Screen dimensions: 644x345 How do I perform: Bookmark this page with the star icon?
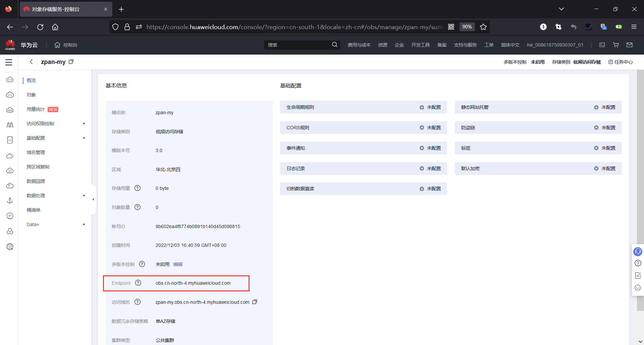[483, 27]
